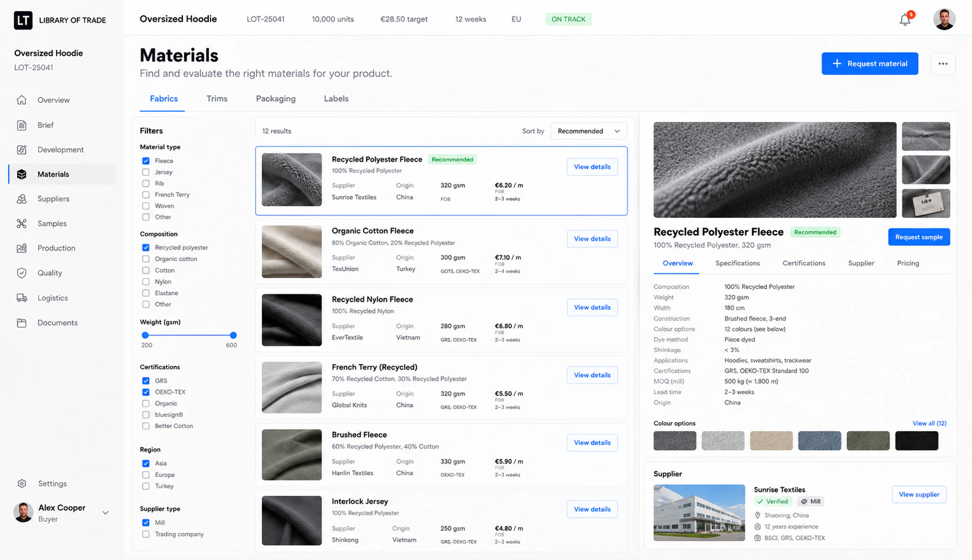Switch to the Trims tab
The image size is (972, 560).
point(217,99)
